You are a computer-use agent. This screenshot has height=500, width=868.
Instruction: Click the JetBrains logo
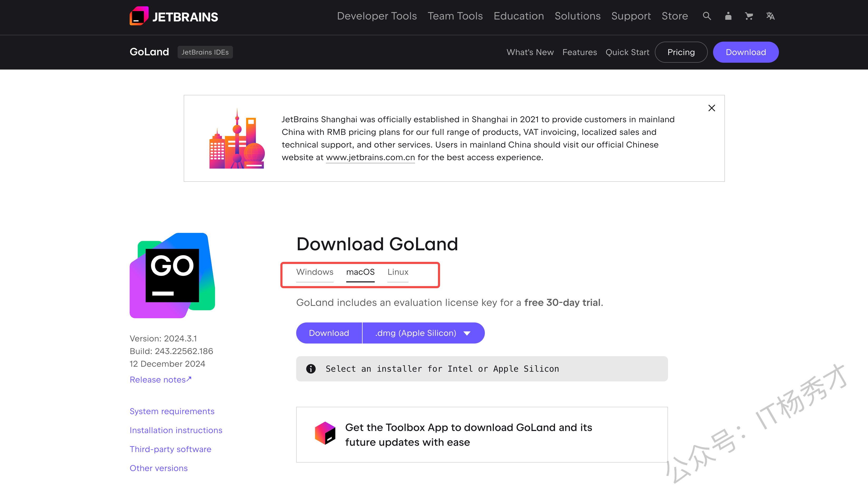coord(173,16)
